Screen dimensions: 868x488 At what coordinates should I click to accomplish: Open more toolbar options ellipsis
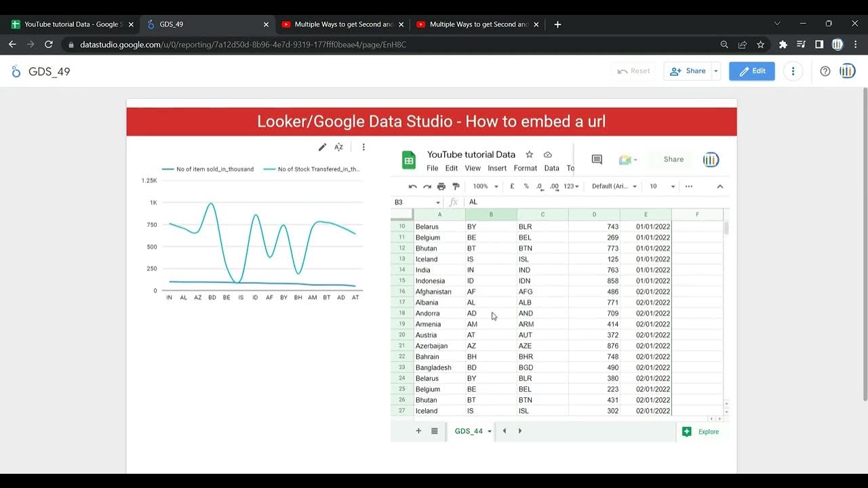pos(689,186)
